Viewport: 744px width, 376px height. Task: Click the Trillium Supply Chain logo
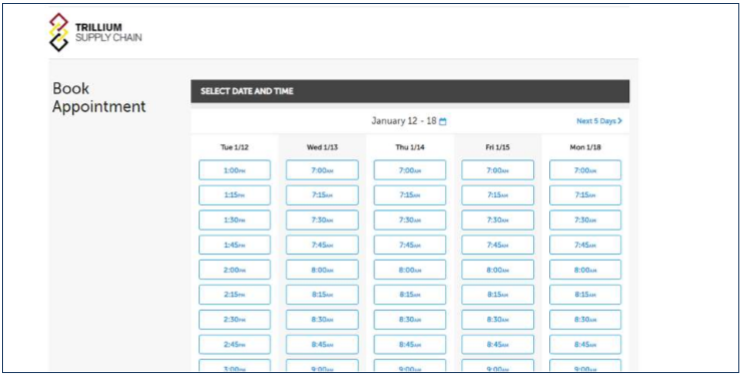[x=95, y=32]
